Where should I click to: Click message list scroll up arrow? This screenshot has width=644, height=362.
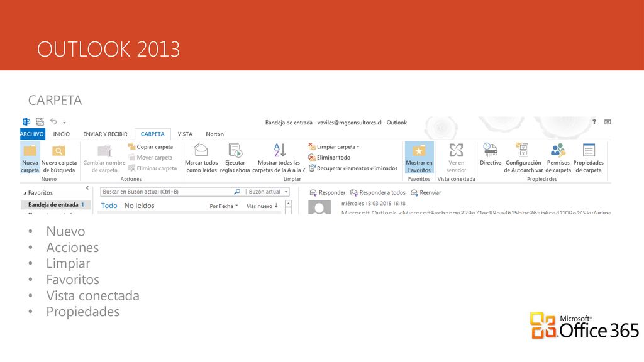(x=288, y=204)
